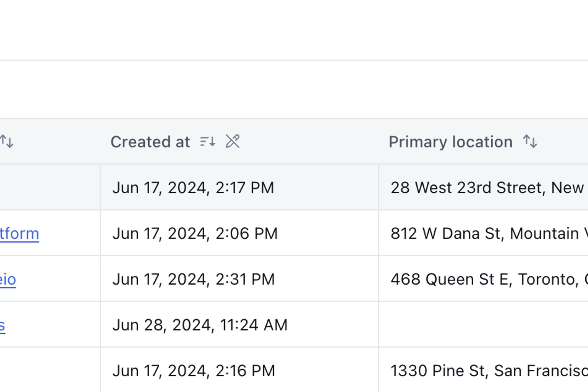Click the 468 Queen St E location cell
The height and width of the screenshot is (392, 588).
(484, 279)
